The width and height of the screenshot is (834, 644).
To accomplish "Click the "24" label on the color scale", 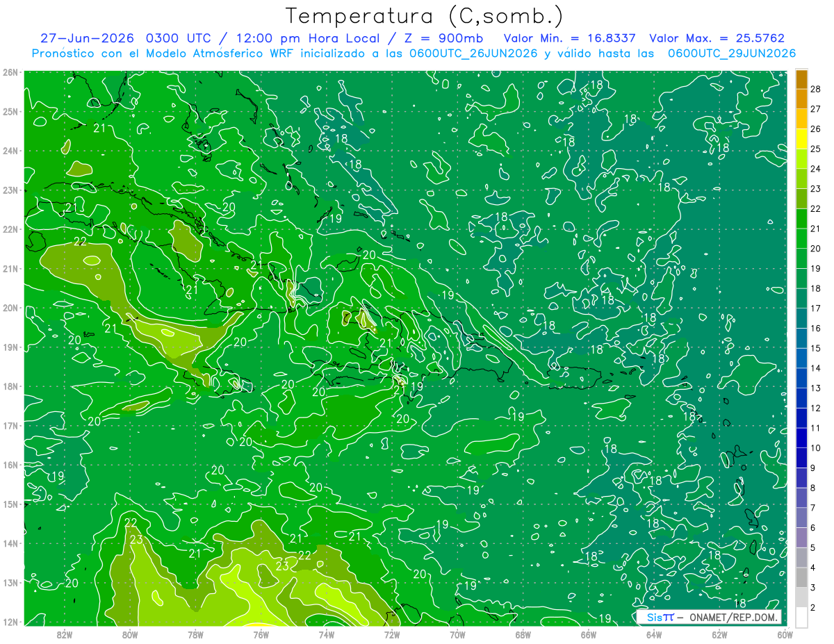I will 816,169.
